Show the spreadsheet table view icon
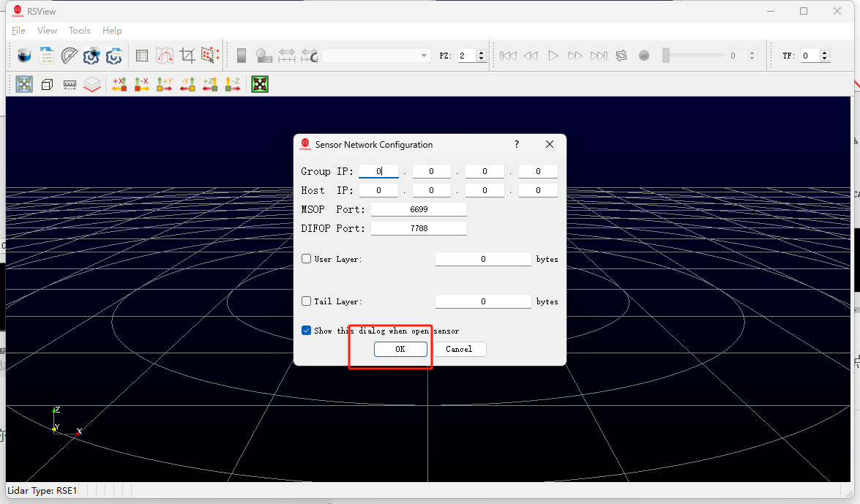Viewport: 860px width, 504px height. coord(142,56)
